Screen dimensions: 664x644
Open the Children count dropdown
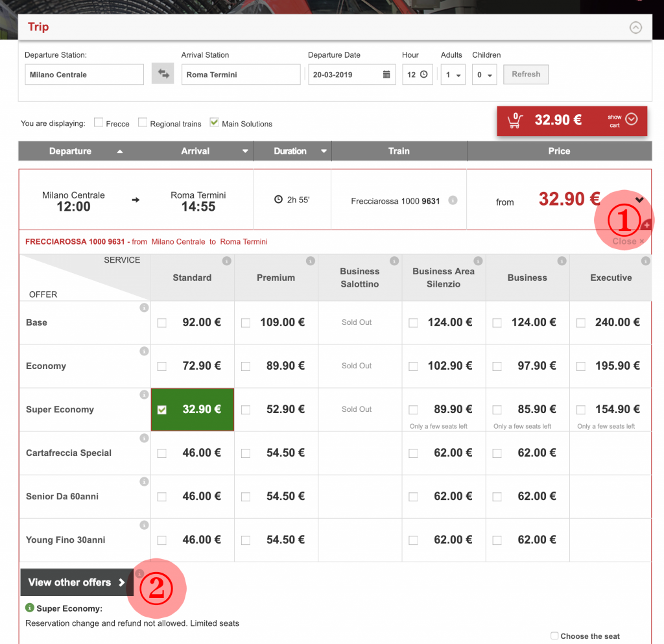click(484, 75)
